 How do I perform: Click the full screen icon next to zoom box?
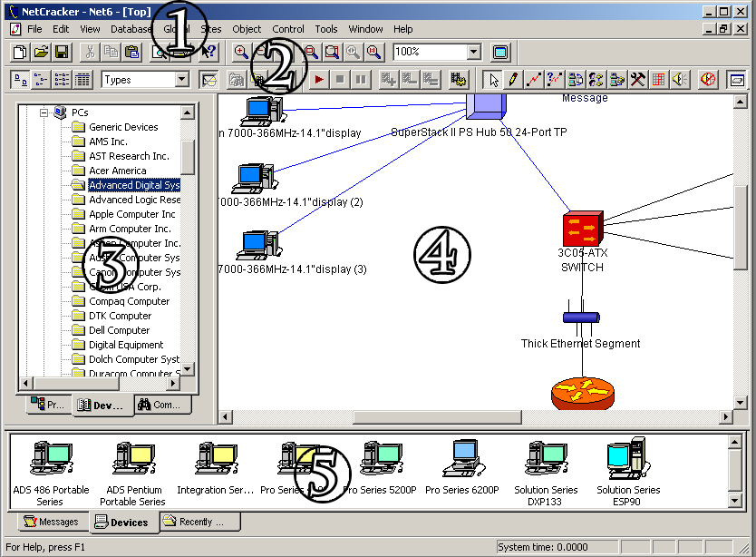coord(500,52)
